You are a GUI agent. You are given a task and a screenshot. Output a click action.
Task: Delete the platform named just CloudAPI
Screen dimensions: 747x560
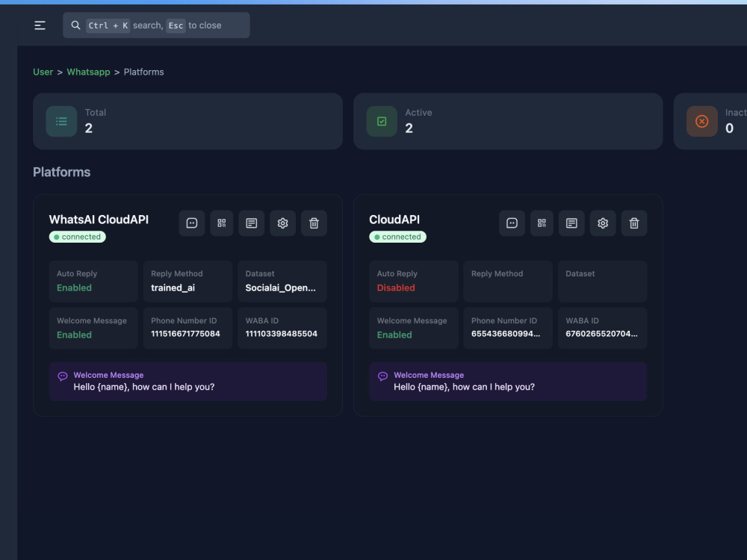coord(634,223)
